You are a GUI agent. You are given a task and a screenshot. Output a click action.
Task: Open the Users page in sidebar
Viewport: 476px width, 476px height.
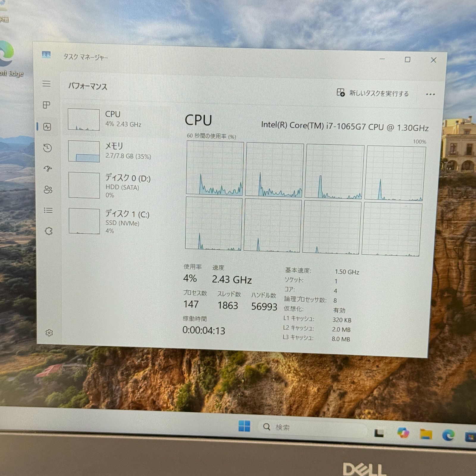48,189
